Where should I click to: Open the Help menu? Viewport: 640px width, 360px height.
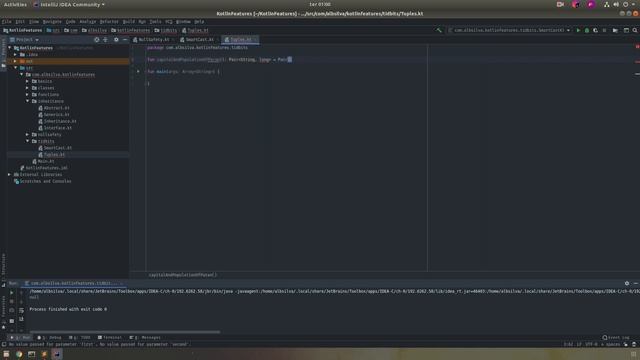199,22
